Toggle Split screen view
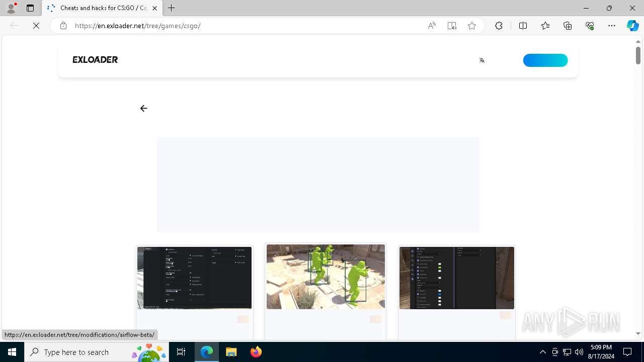This screenshot has height=362, width=644. (523, 26)
